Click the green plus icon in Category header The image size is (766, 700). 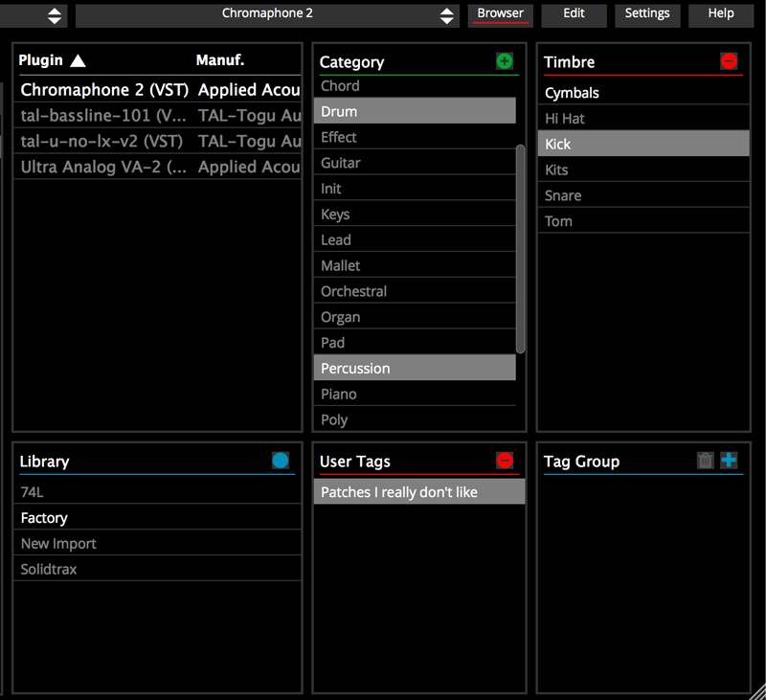[505, 61]
